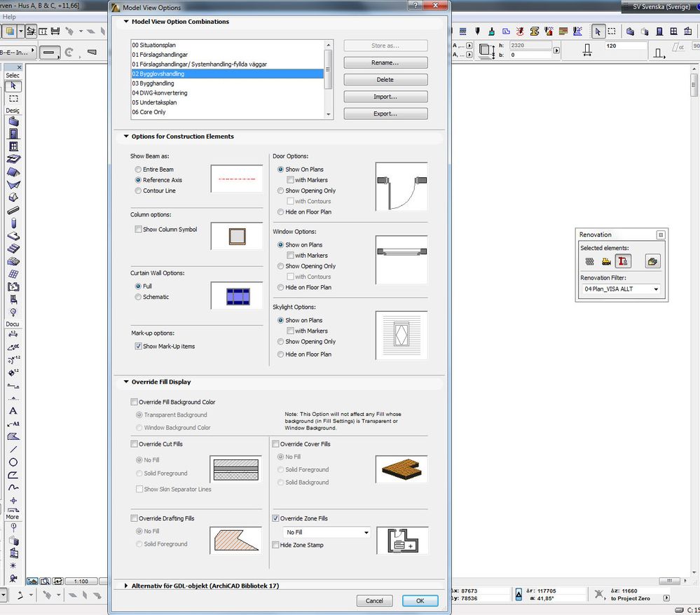The image size is (700, 615).
Task: Select the Zone tool in the toolbox
Action: 13,286
